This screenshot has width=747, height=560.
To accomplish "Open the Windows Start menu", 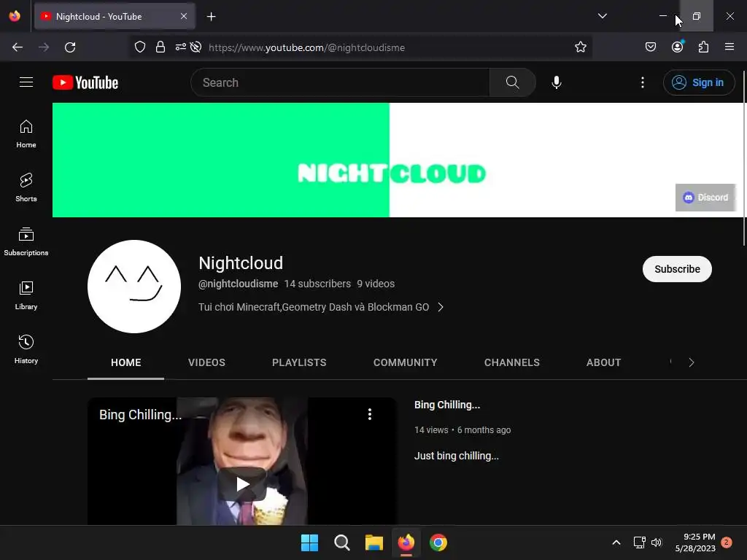I will [x=309, y=542].
